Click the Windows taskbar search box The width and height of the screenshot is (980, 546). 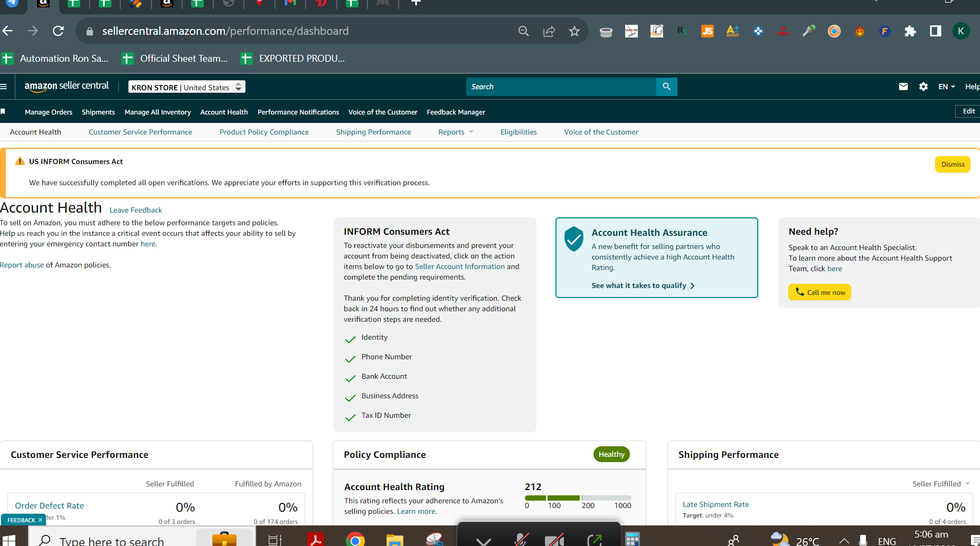[112, 540]
